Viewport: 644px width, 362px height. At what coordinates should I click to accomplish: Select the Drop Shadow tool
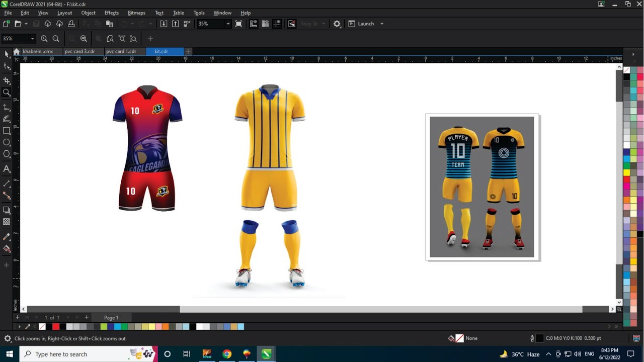7,210
